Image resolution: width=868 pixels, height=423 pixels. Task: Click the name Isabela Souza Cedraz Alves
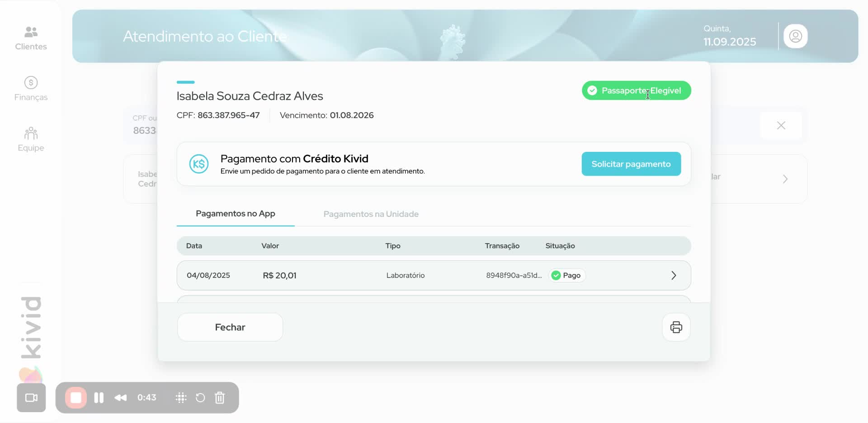[250, 96]
